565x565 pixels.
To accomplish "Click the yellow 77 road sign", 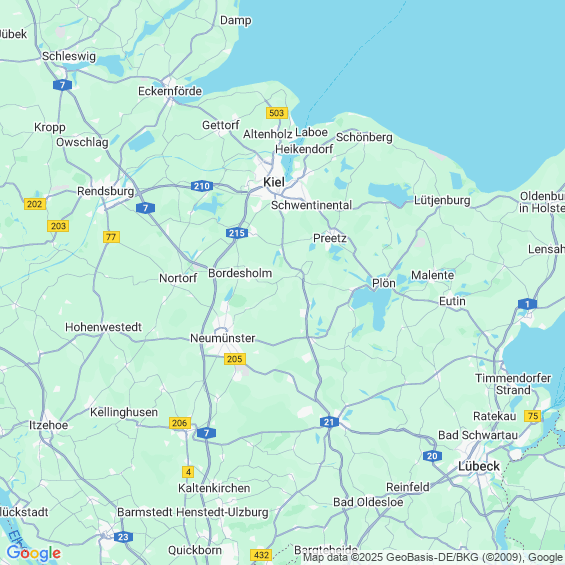I will coord(111,237).
